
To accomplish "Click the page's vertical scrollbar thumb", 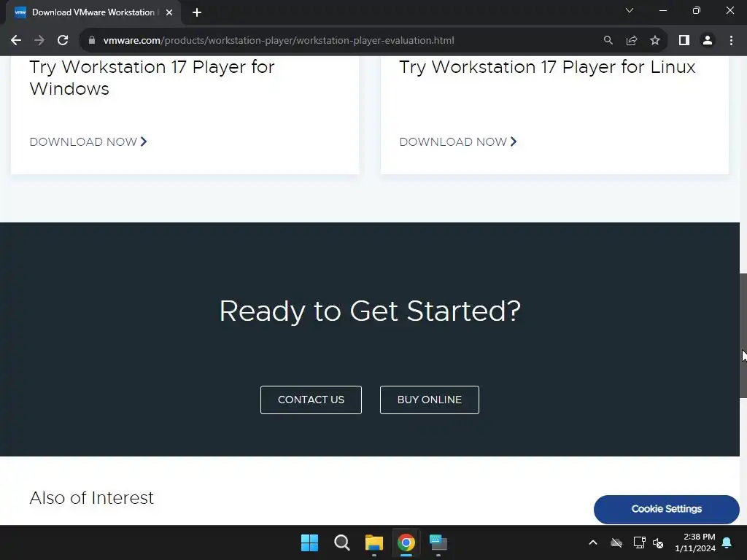I will click(x=743, y=335).
